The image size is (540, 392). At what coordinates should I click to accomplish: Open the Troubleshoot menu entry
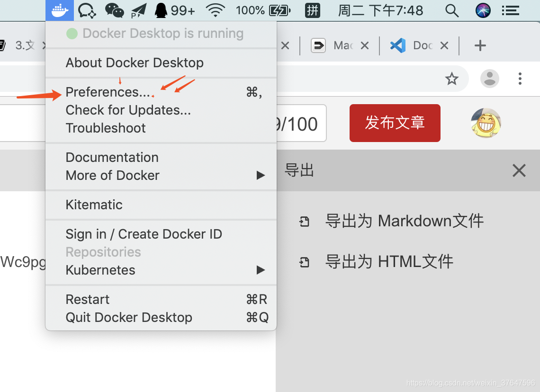161,128
